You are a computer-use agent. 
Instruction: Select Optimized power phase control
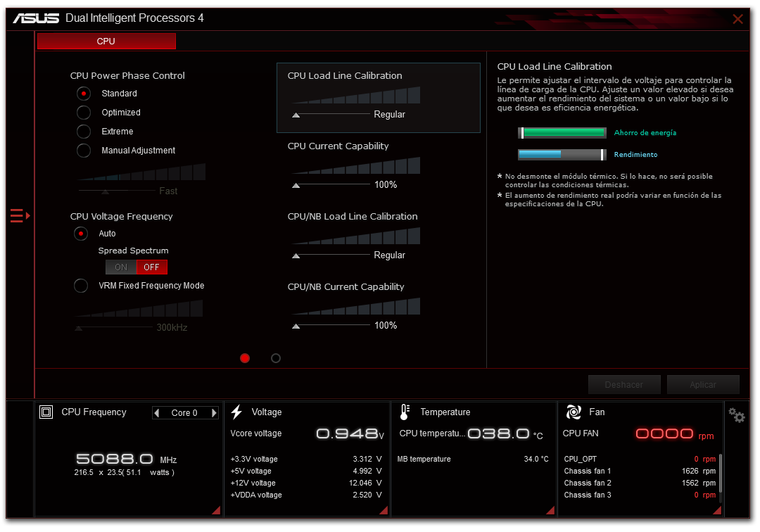[84, 113]
